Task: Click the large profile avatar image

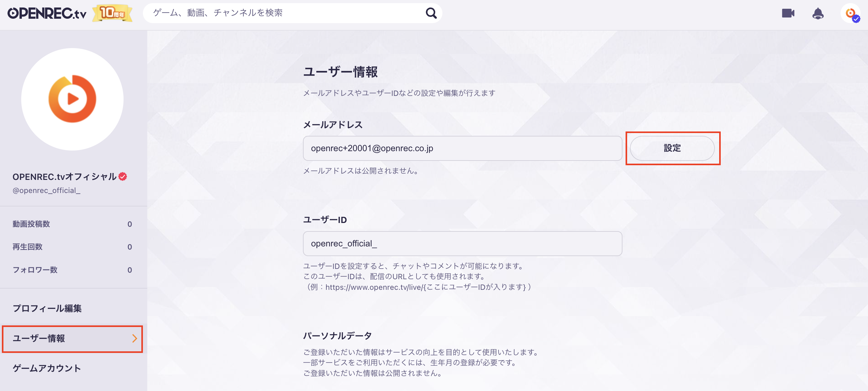Action: (x=72, y=99)
